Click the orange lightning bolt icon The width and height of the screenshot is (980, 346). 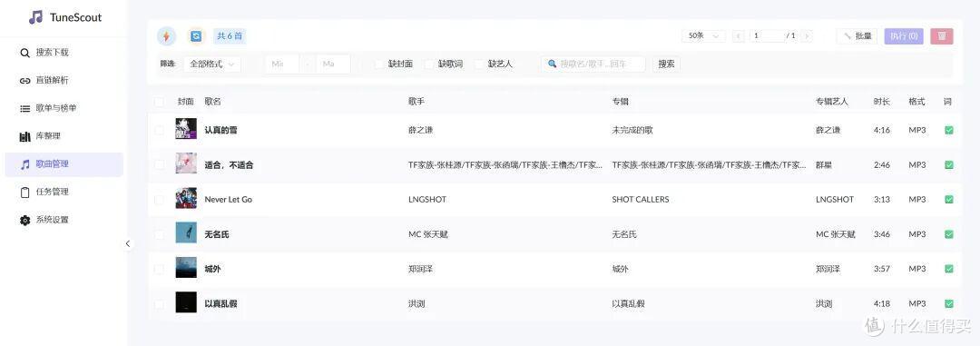click(166, 36)
